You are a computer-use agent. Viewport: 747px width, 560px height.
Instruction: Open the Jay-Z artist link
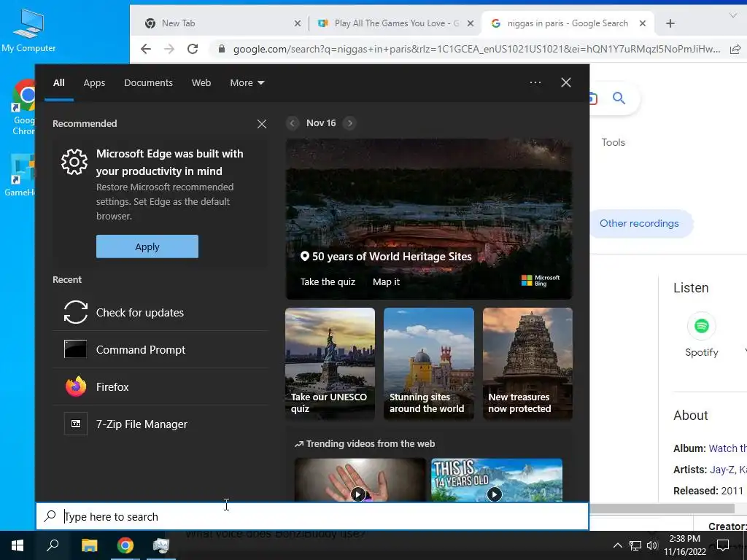pyautogui.click(x=723, y=470)
